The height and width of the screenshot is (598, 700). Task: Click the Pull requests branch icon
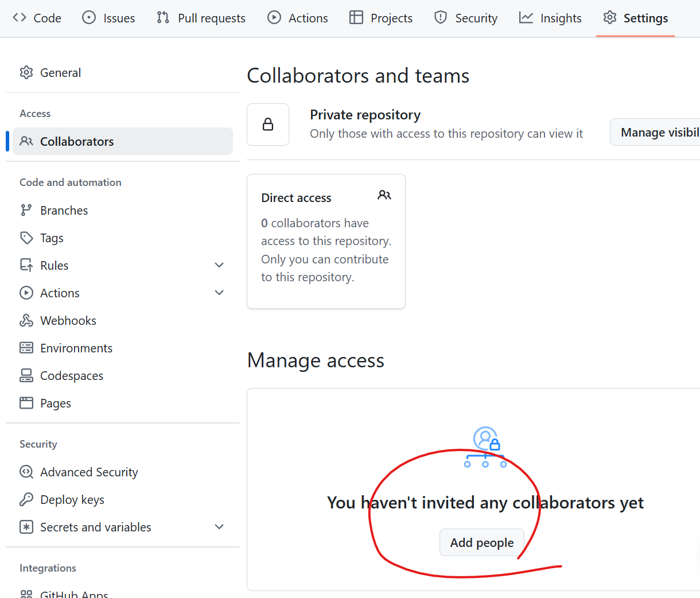(x=163, y=17)
